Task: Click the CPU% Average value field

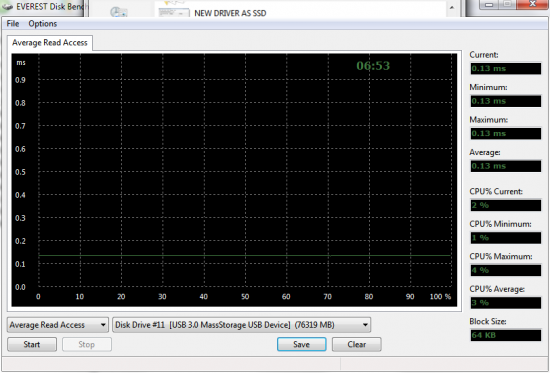Action: point(505,302)
